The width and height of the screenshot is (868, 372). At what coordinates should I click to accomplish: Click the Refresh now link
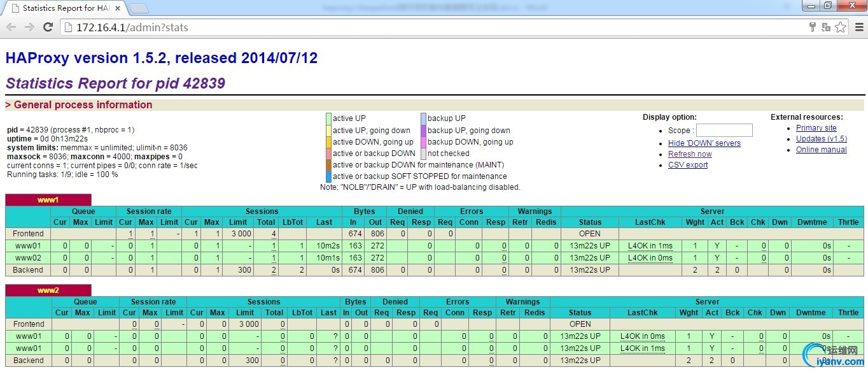coord(690,154)
